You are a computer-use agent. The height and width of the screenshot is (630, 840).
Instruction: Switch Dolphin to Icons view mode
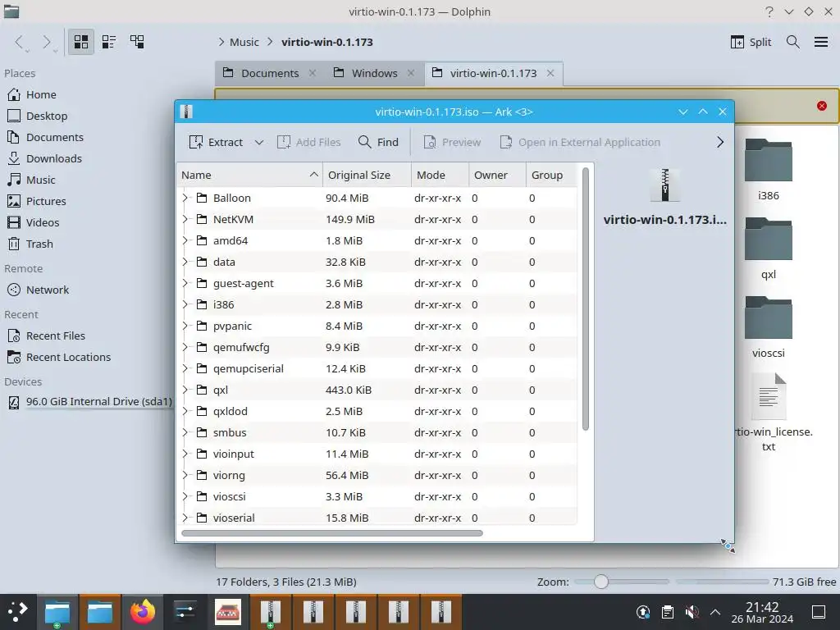(x=81, y=42)
